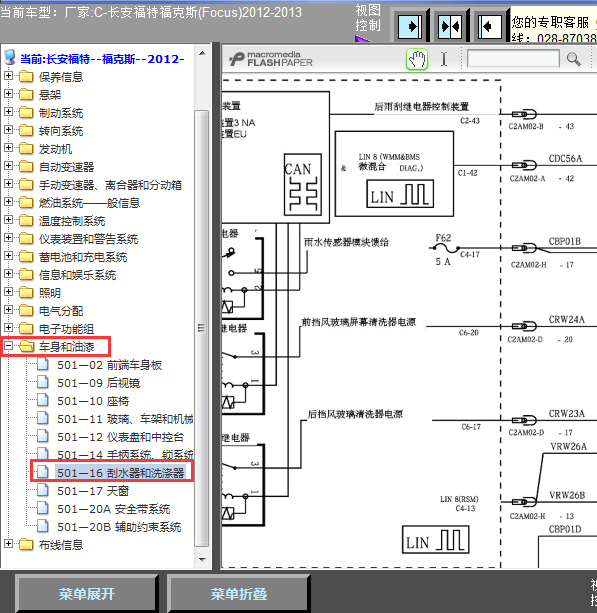Click the folder icon for 悬架

pyautogui.click(x=26, y=94)
